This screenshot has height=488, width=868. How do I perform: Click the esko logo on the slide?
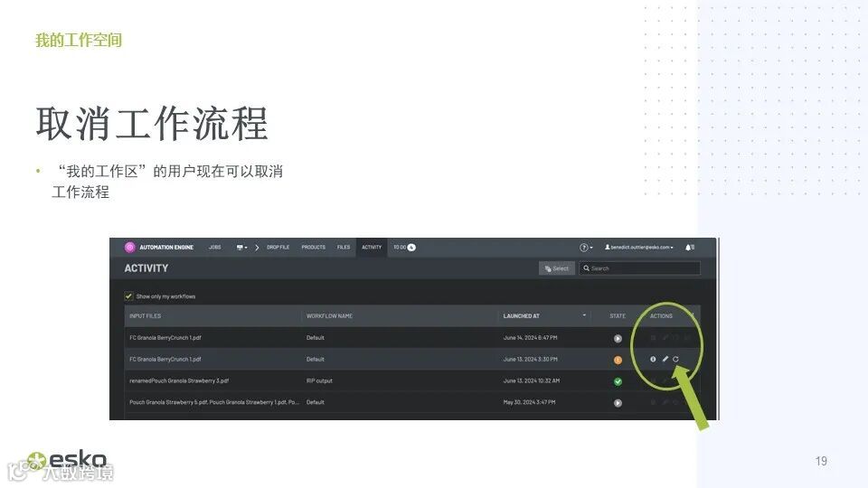coord(67,460)
